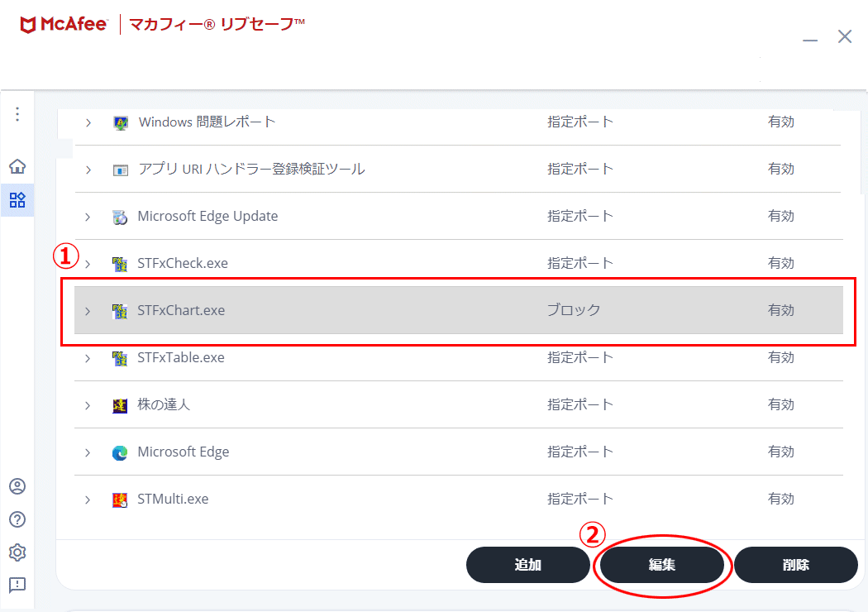Open the help question mark icon
This screenshot has width=868, height=612.
pos(17,519)
